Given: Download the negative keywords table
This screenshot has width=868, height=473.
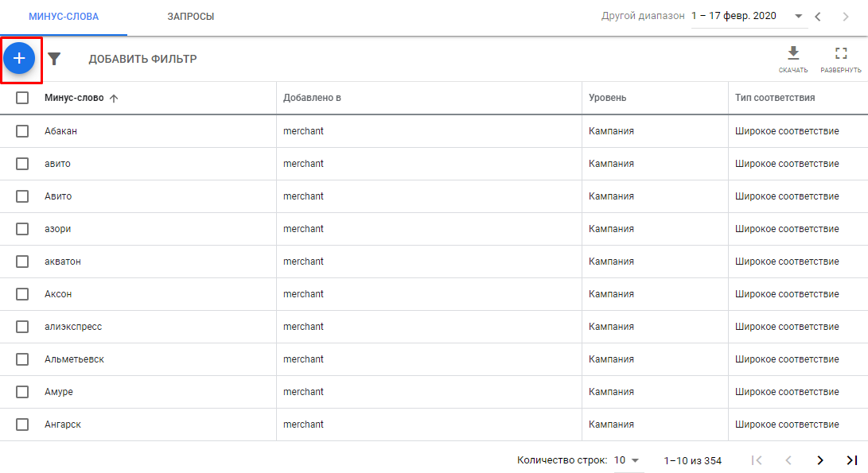Looking at the screenshot, I should click(792, 58).
